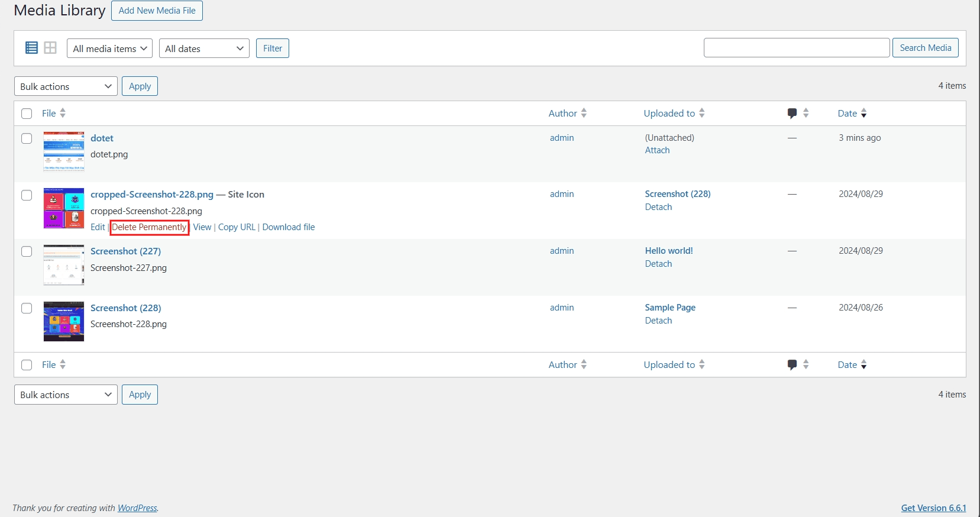Select the Screenshot (227) row checkbox
Screen dimensions: 980x517
coord(27,251)
